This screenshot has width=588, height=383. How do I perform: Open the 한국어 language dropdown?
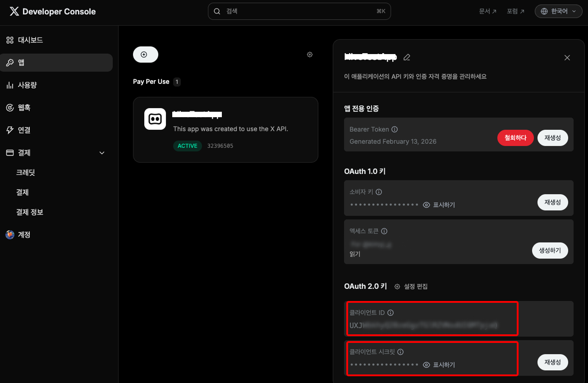point(558,11)
